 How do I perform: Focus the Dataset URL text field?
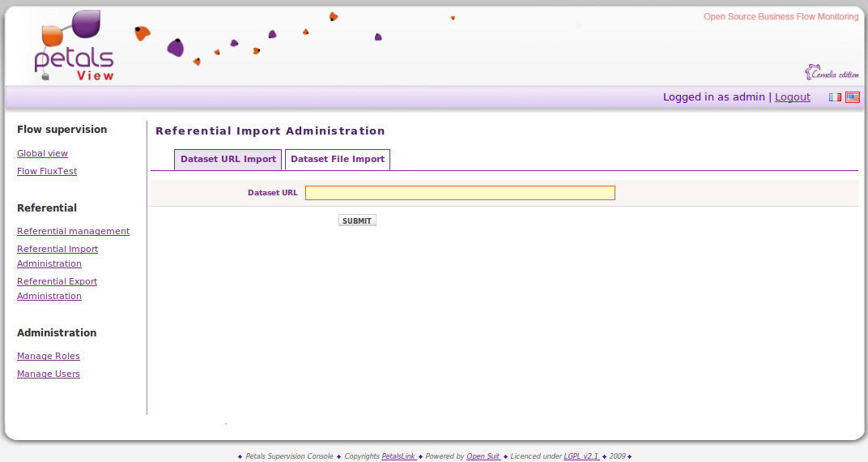coord(460,193)
